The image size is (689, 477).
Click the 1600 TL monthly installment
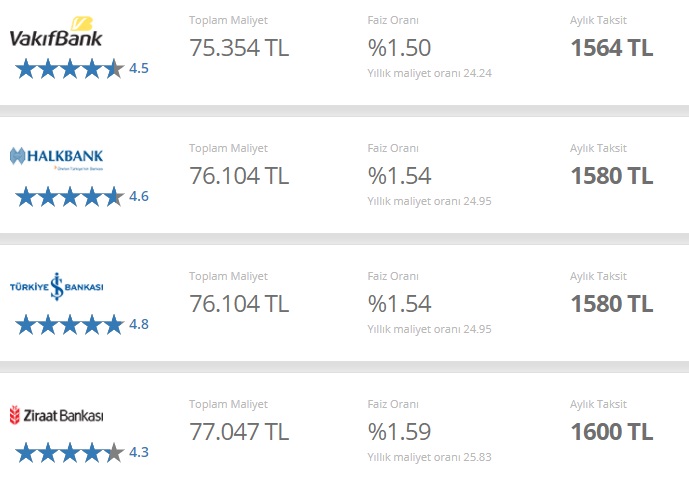pyautogui.click(x=612, y=432)
